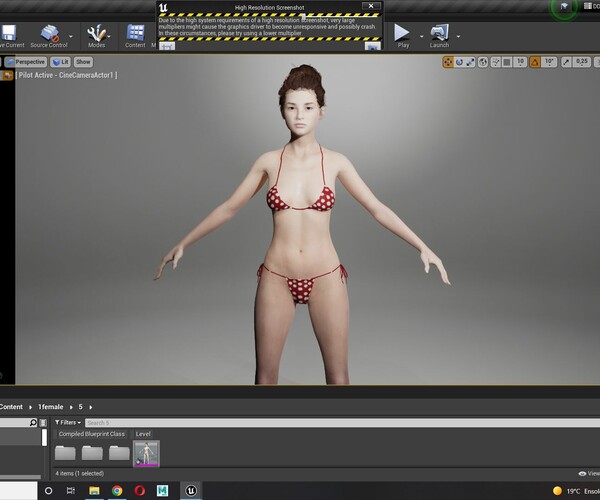The width and height of the screenshot is (600, 500).
Task: Click 1female folder in breadcrumb
Action: (51, 407)
